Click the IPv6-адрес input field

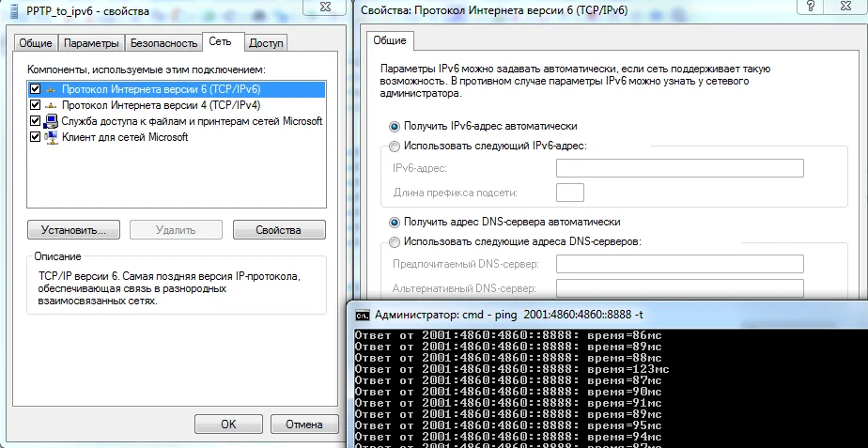680,168
